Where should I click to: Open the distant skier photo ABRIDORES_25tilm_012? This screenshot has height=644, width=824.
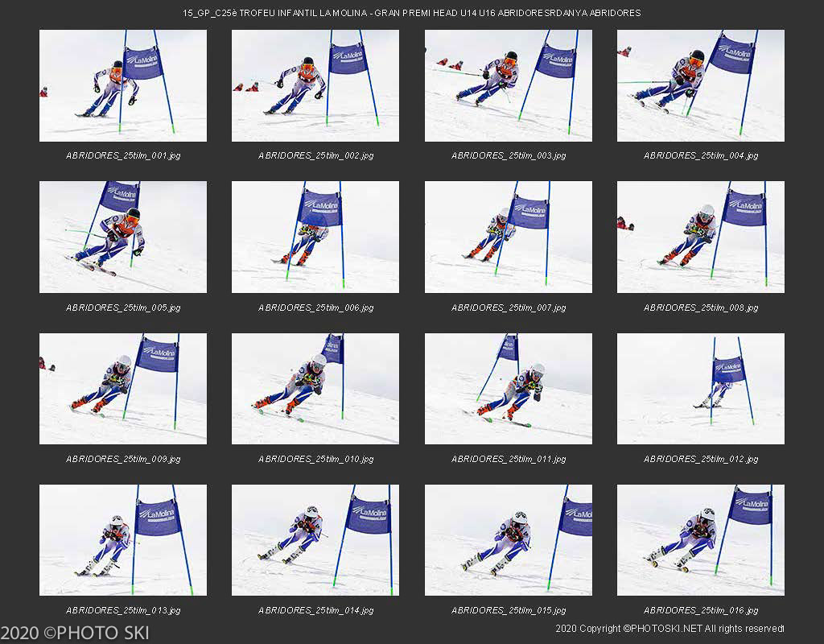(x=700, y=388)
